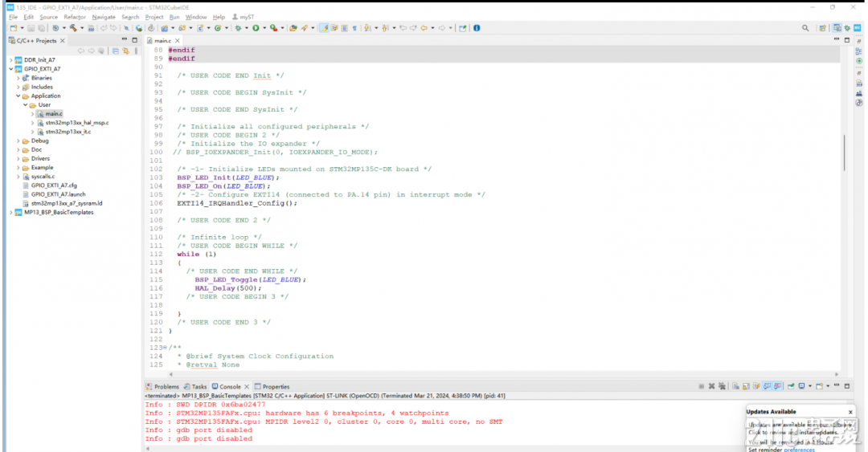The width and height of the screenshot is (868, 452).
Task: Click the Open Element toolbar icon
Action: coord(293,27)
